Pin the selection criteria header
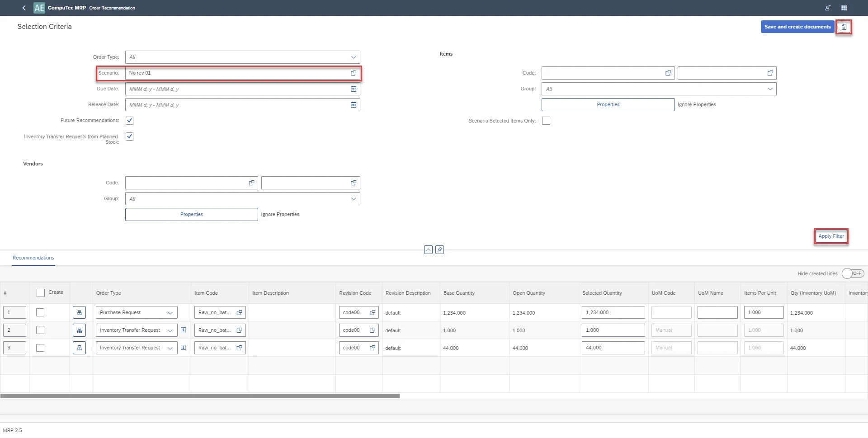The height and width of the screenshot is (438, 868). pos(439,250)
